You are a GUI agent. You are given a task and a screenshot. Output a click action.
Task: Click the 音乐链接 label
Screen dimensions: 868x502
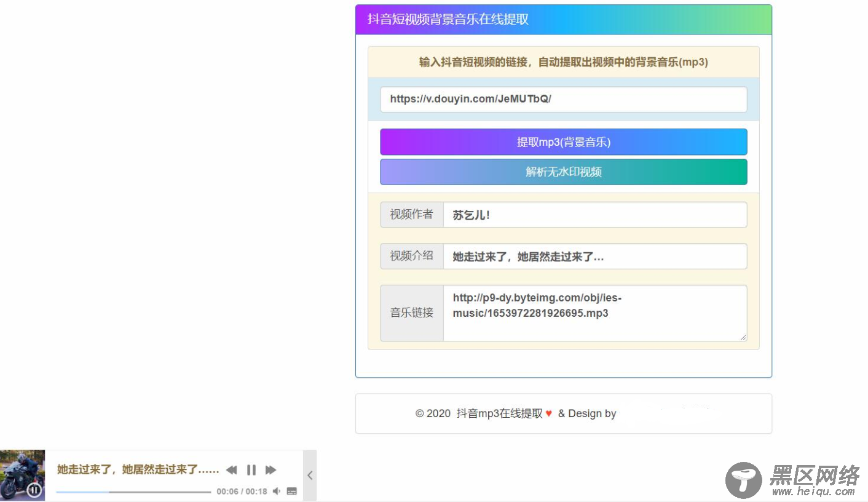412,313
